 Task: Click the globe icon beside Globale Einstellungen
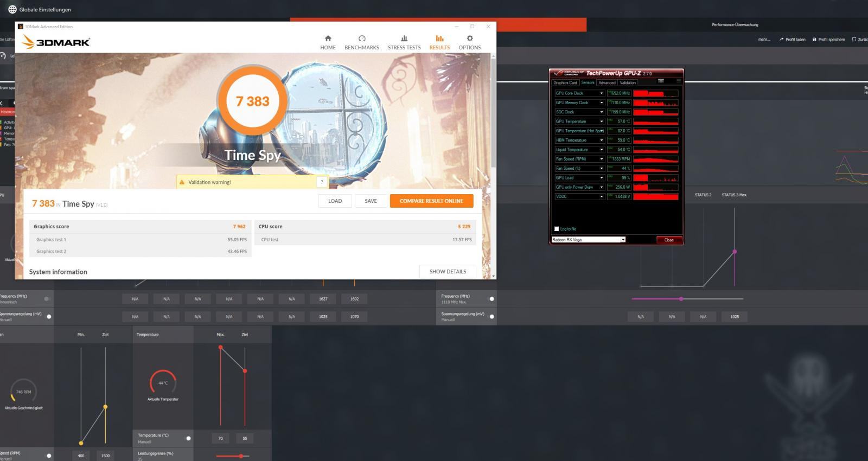click(12, 9)
